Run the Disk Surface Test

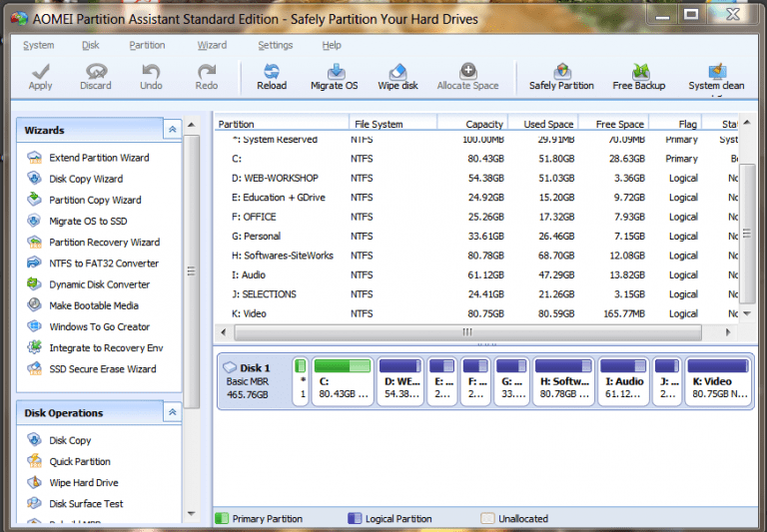click(x=75, y=504)
